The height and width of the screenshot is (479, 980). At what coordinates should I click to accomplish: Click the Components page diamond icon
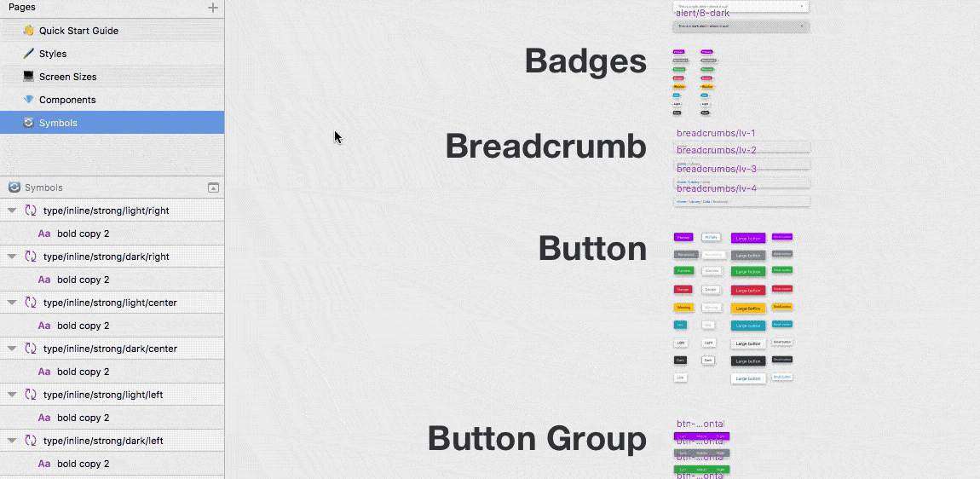tap(28, 100)
